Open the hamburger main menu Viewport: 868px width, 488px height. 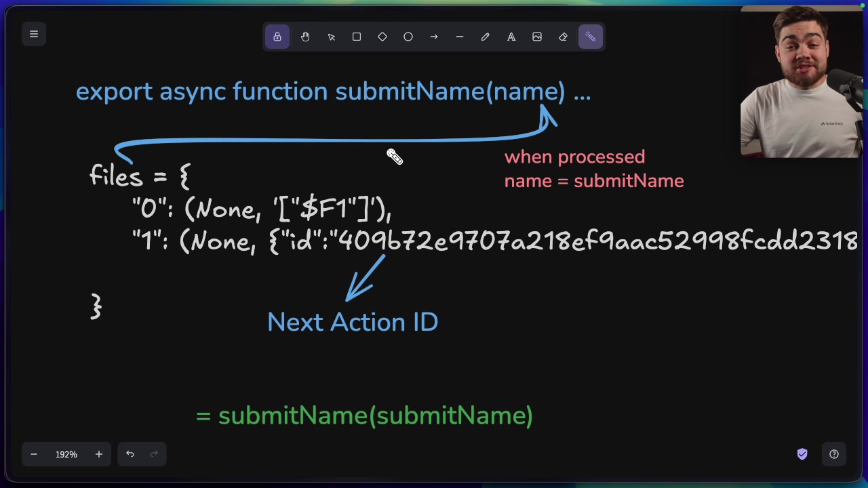pyautogui.click(x=34, y=34)
